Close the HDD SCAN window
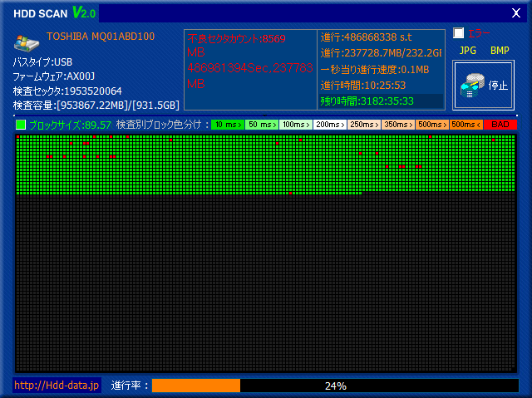The image size is (532, 398). (x=513, y=12)
